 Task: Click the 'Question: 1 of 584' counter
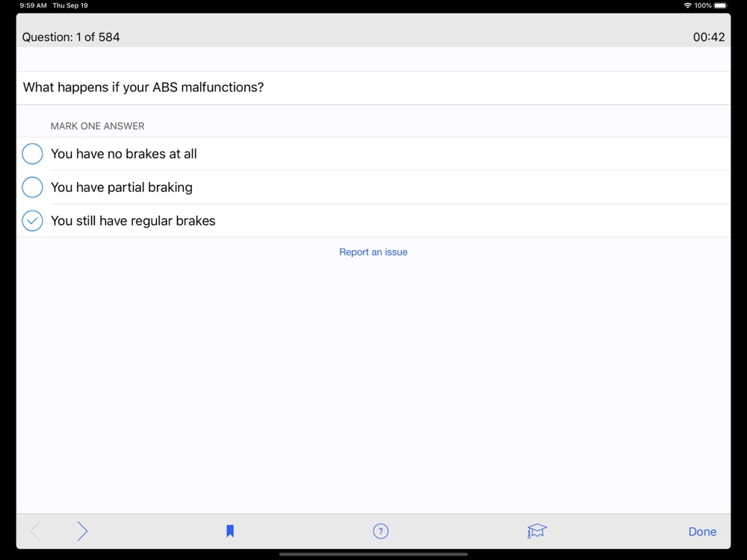point(71,37)
